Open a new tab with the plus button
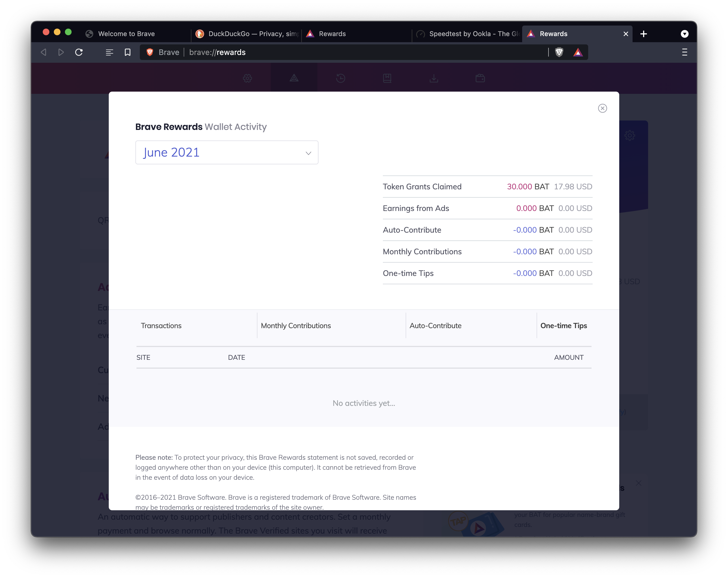This screenshot has width=728, height=578. (644, 34)
